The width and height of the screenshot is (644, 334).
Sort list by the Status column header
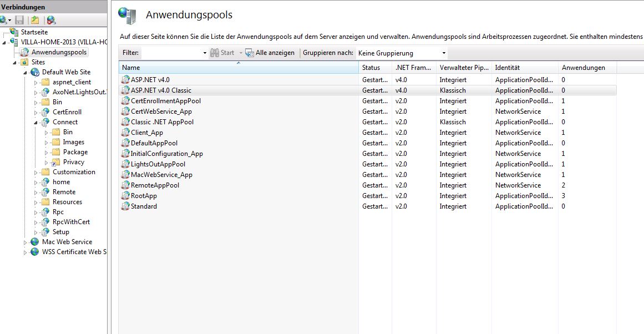click(x=374, y=68)
